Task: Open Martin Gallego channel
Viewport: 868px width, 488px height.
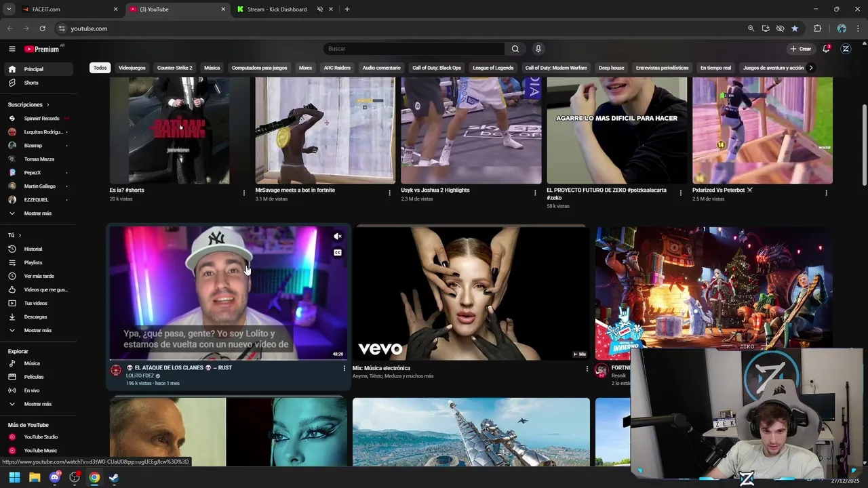Action: click(x=38, y=186)
